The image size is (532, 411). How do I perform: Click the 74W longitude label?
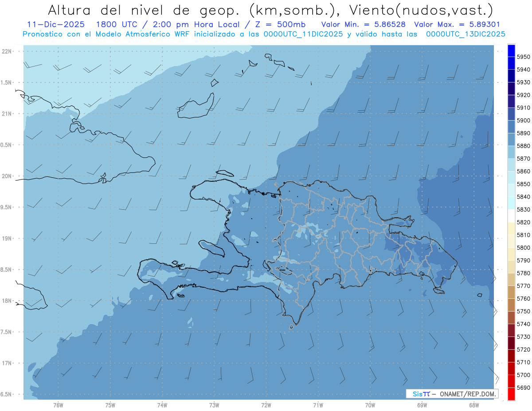162,405
